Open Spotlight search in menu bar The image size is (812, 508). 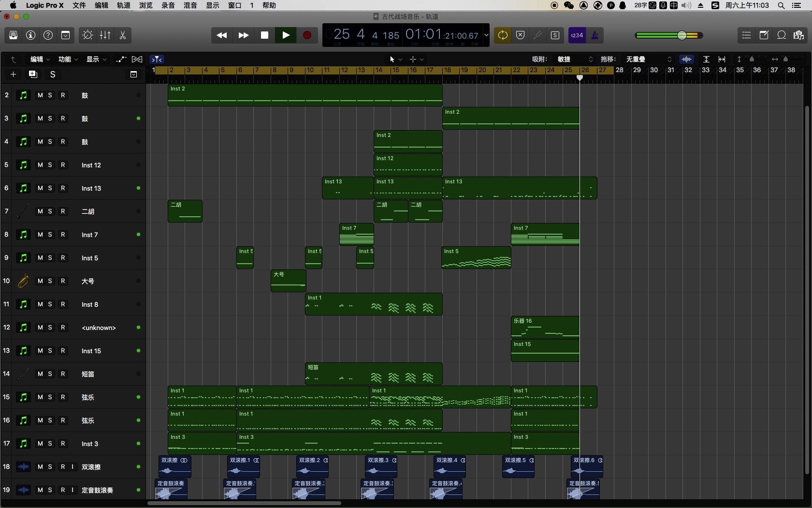point(781,5)
